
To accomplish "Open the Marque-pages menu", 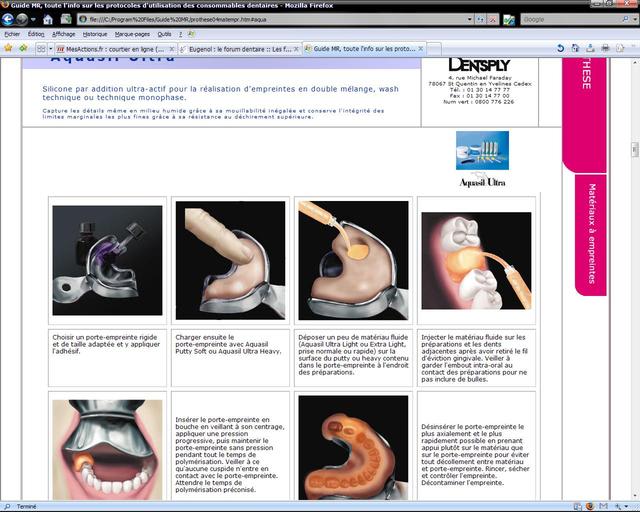I will [x=131, y=33].
